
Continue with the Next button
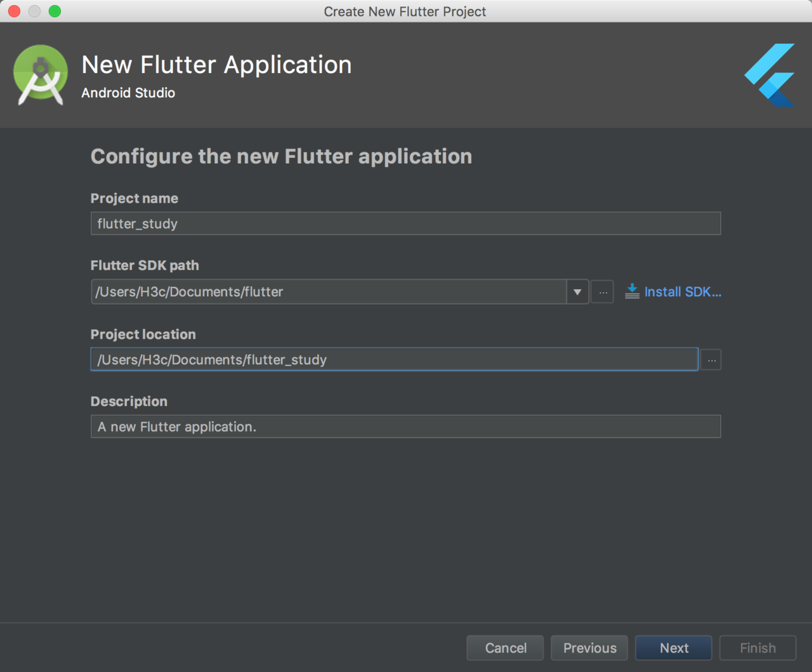[x=674, y=648]
